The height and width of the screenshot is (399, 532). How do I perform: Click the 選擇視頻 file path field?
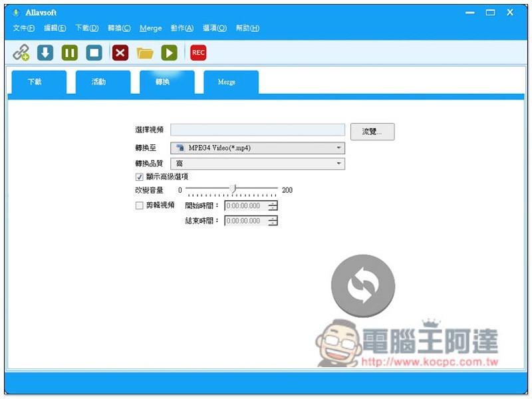[257, 130]
